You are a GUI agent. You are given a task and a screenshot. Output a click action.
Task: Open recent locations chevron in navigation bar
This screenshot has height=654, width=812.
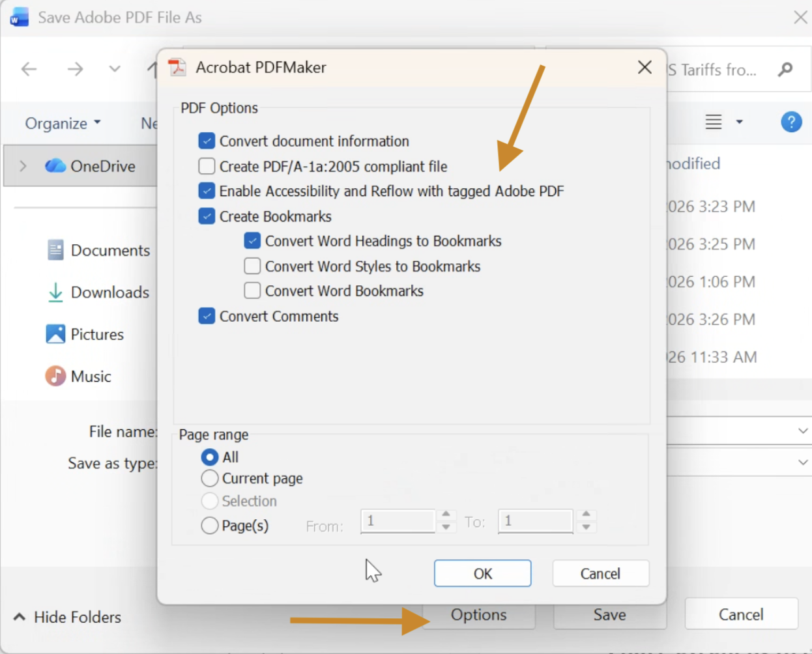[115, 69]
